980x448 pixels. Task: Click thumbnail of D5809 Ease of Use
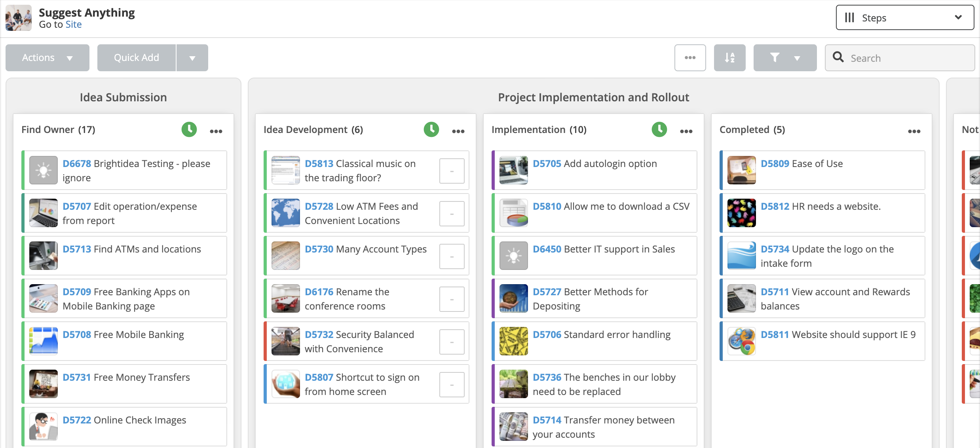(x=742, y=170)
